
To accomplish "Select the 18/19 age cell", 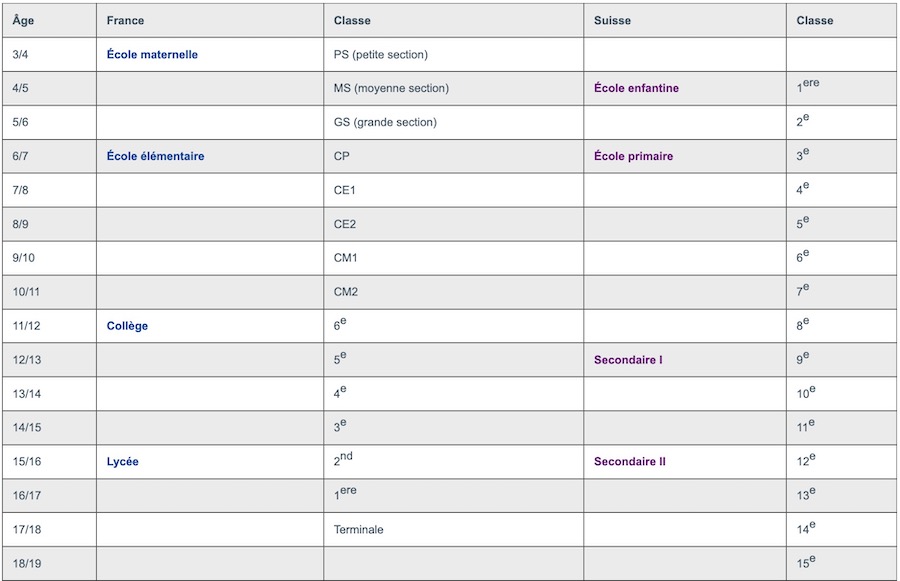I will click(x=27, y=564).
